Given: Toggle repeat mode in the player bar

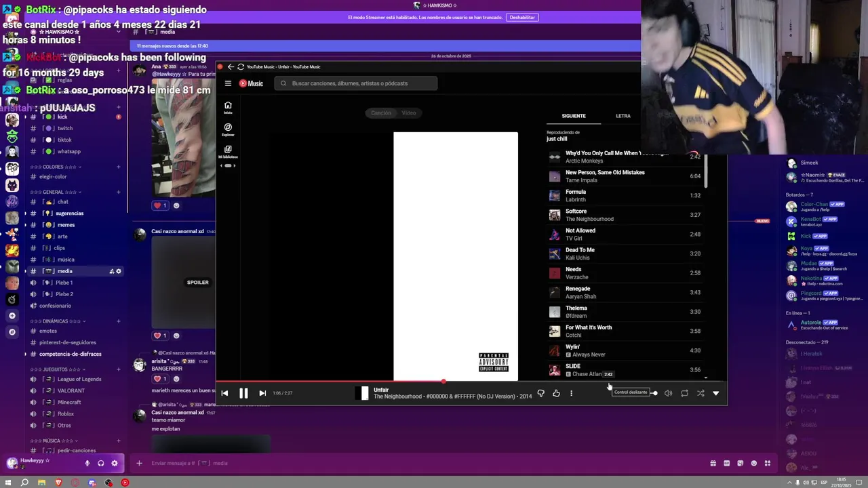Looking at the screenshot, I should (684, 393).
